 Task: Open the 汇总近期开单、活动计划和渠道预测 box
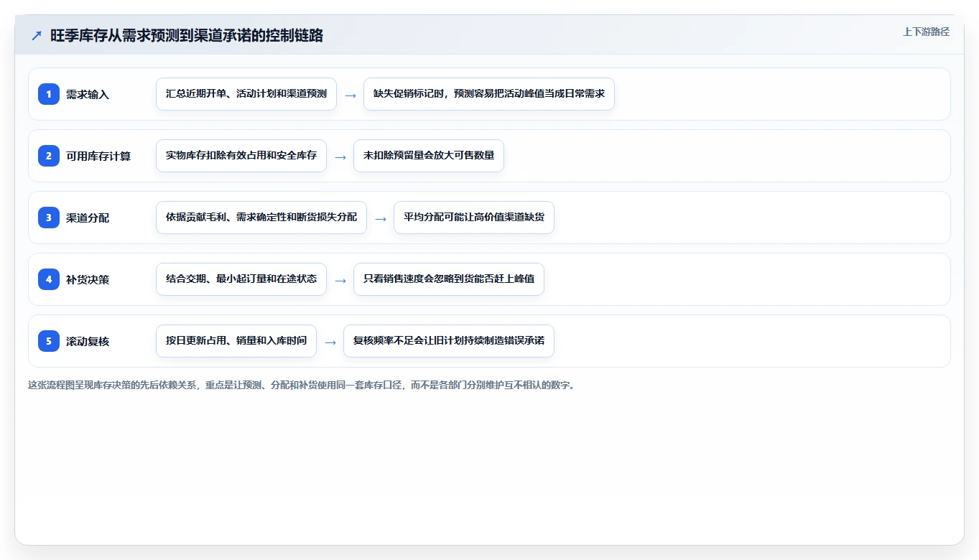click(246, 94)
